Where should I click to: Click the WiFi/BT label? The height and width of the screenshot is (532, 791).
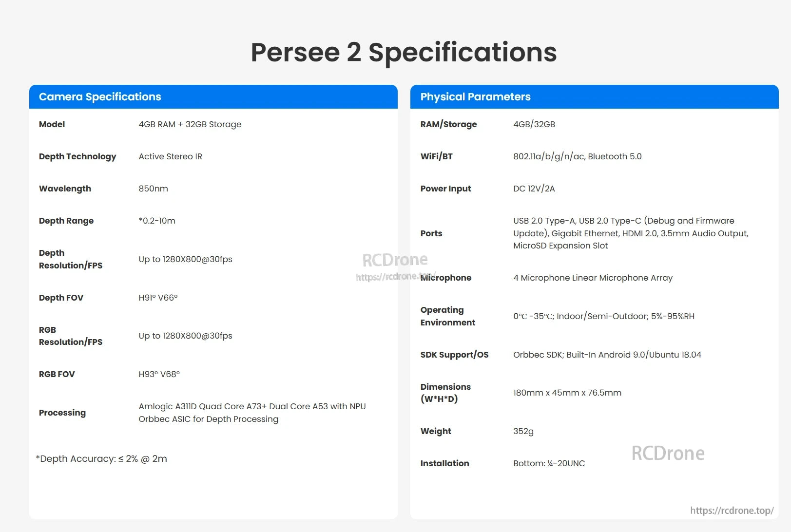[437, 156]
